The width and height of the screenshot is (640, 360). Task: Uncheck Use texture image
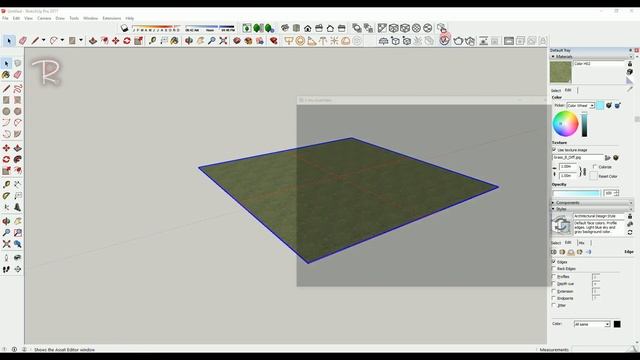[554, 150]
